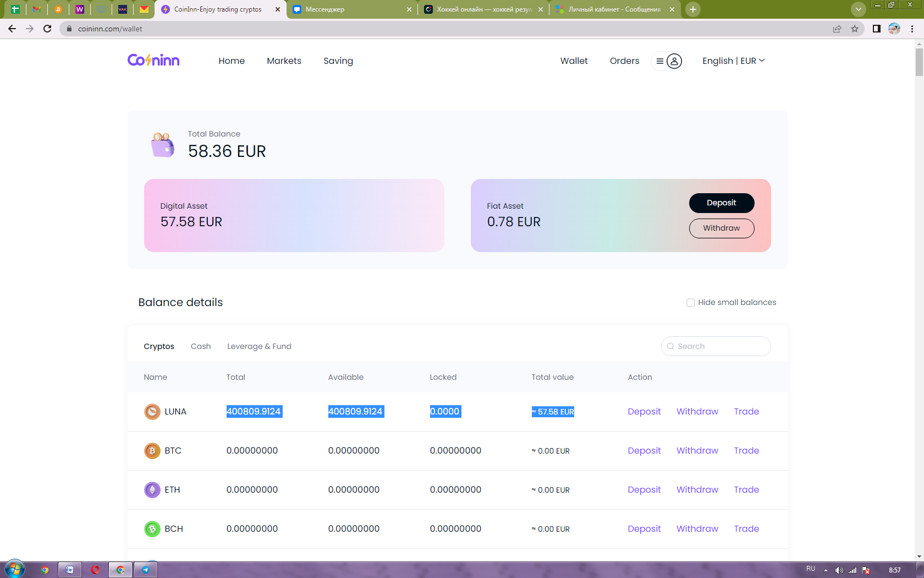Bookmark this page with the star icon
The width and height of the screenshot is (924, 578).
(855, 29)
